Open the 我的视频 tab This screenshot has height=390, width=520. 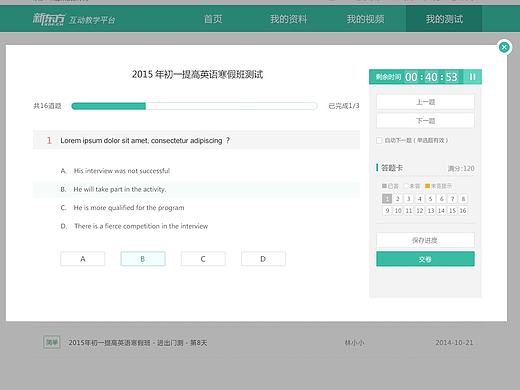tap(365, 19)
